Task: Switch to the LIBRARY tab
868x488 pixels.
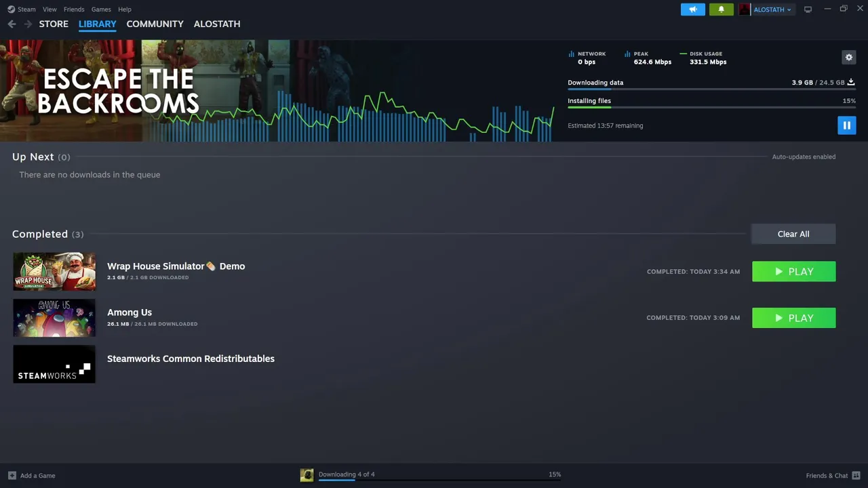Action: tap(98, 24)
